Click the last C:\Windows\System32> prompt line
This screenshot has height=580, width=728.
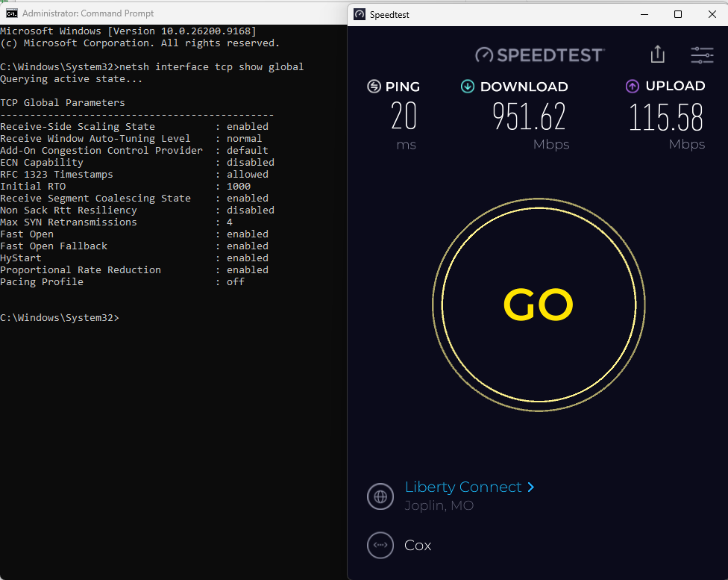[60, 318]
